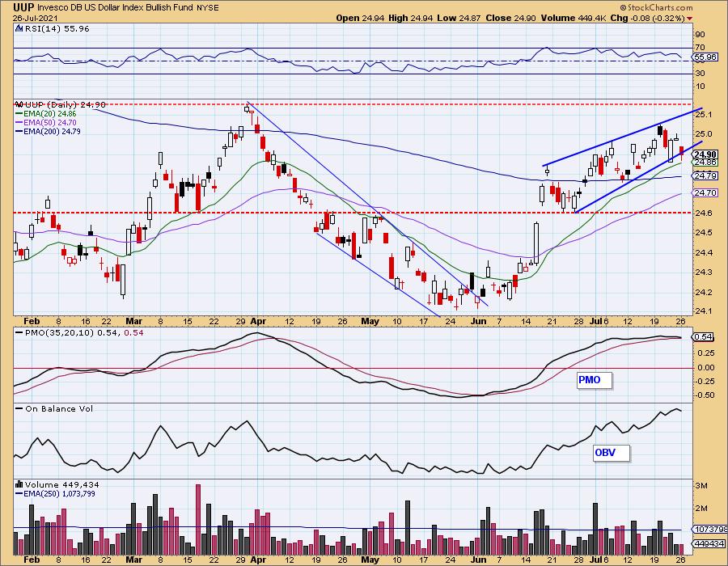728x566 pixels.
Task: Click the -0.50 PMO axis label
Action: 705,395
